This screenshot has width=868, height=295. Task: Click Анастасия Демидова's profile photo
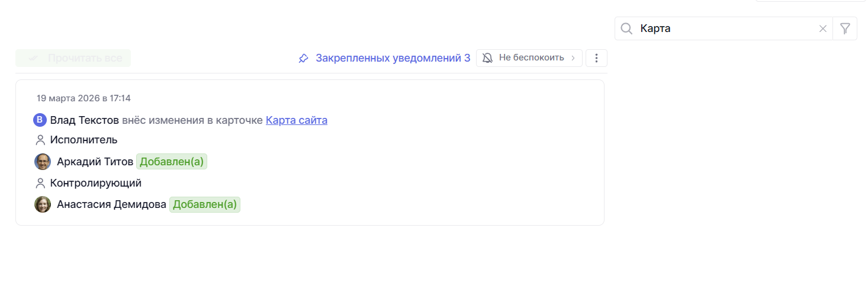coord(43,204)
